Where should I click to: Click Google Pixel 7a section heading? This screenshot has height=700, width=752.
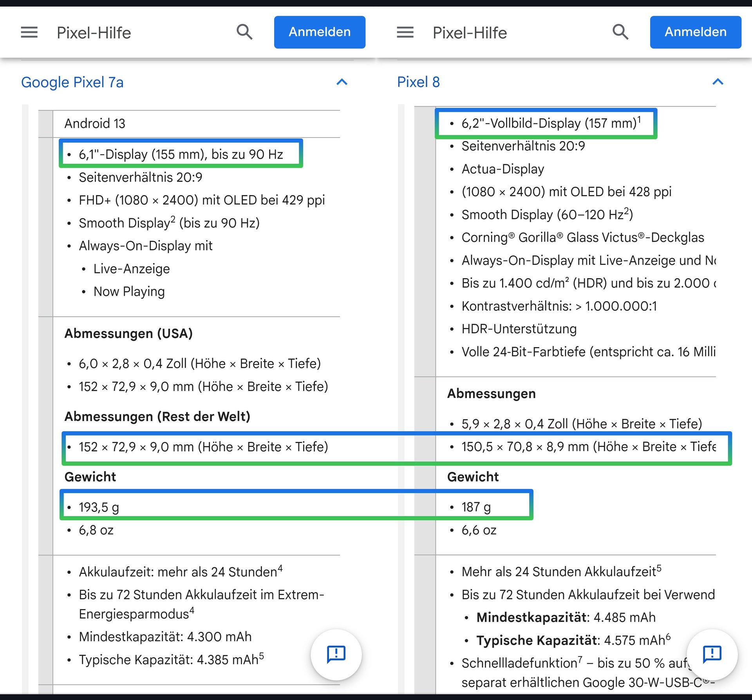click(72, 82)
